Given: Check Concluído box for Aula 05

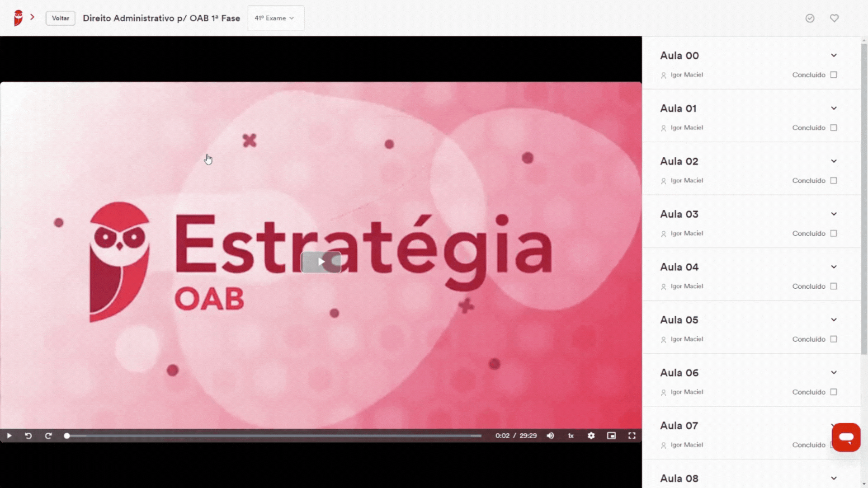Looking at the screenshot, I should click(x=834, y=339).
